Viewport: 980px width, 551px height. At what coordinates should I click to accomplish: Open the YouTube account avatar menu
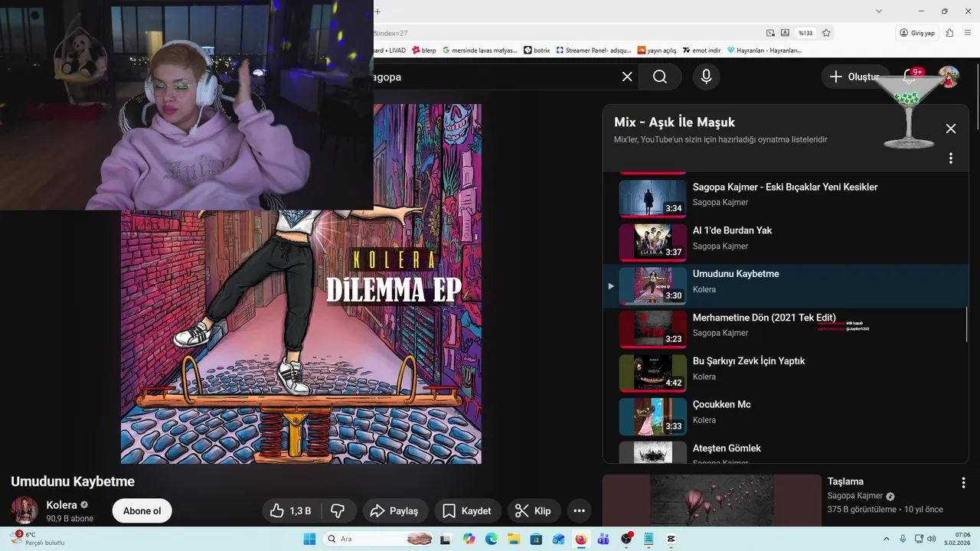(949, 77)
